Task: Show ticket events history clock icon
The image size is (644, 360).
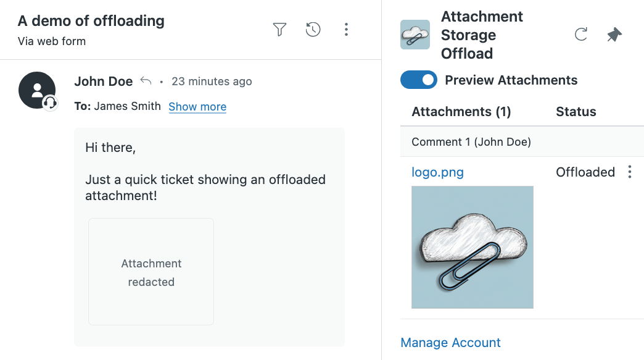Action: tap(313, 29)
